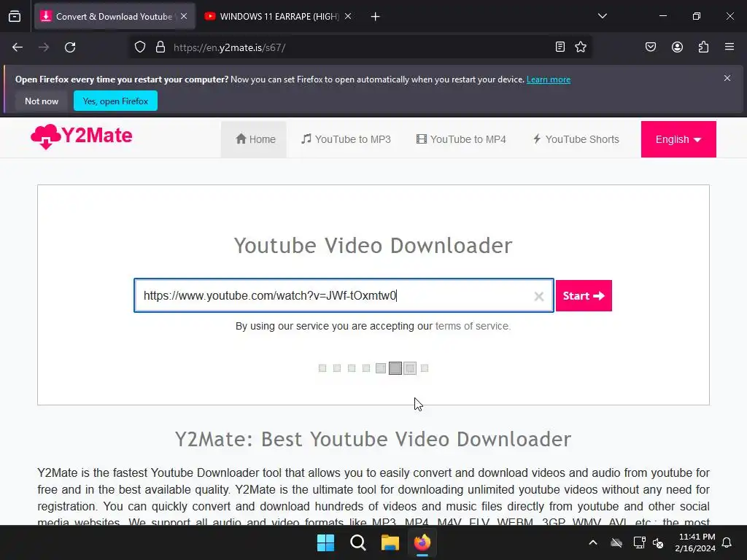
Task: Bookmark this page with the star icon
Action: [x=581, y=47]
